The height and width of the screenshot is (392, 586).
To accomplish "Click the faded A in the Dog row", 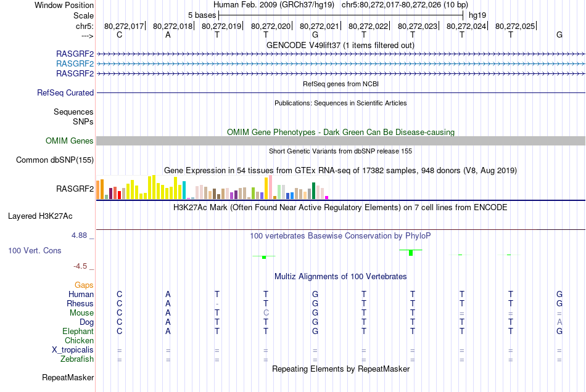I will point(559,322).
